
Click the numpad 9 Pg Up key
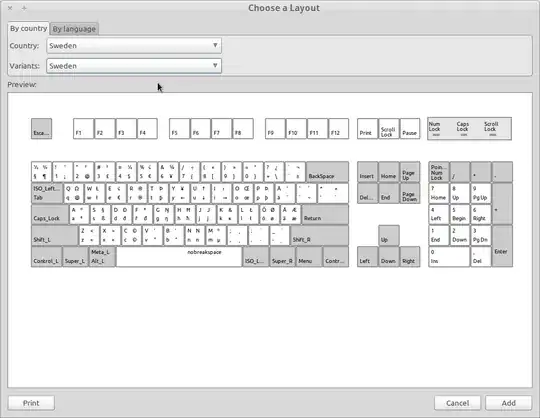481,193
